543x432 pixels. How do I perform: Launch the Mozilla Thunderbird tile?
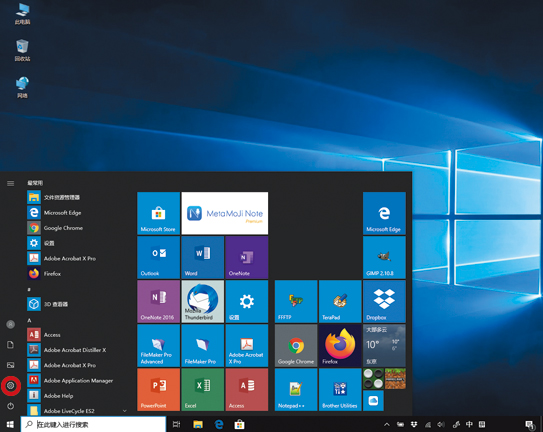pyautogui.click(x=203, y=301)
